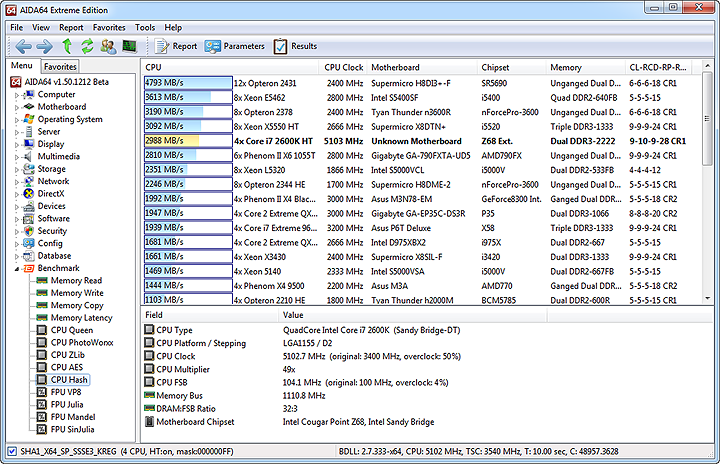Select the DirectX icon in tree
The image size is (720, 464).
(x=28, y=194)
